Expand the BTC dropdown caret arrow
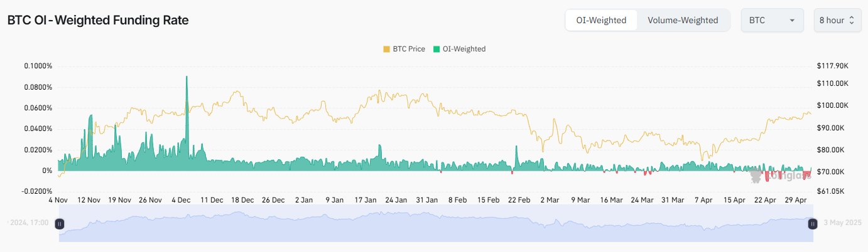This screenshot has width=868, height=252. tap(793, 20)
